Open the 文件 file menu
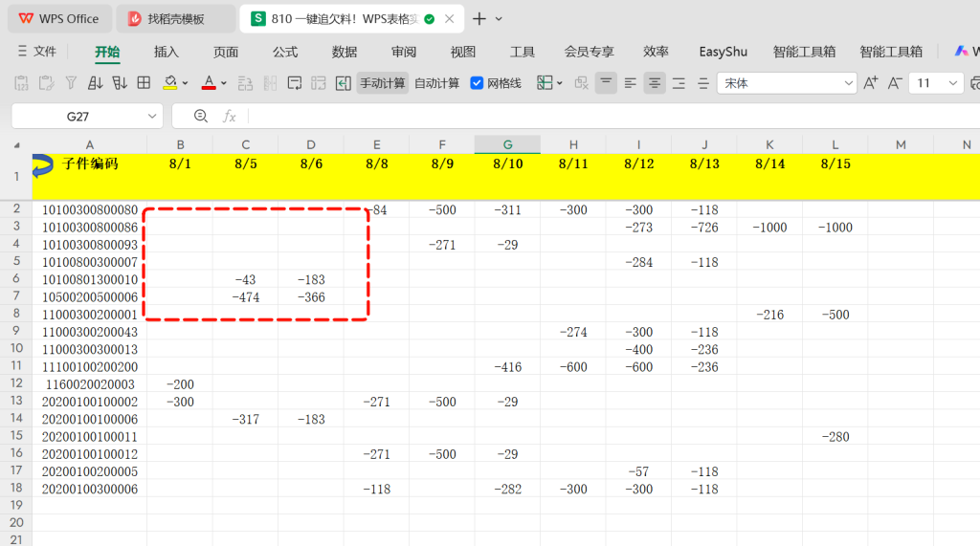Screen dimensions: 980x546 pos(37,52)
